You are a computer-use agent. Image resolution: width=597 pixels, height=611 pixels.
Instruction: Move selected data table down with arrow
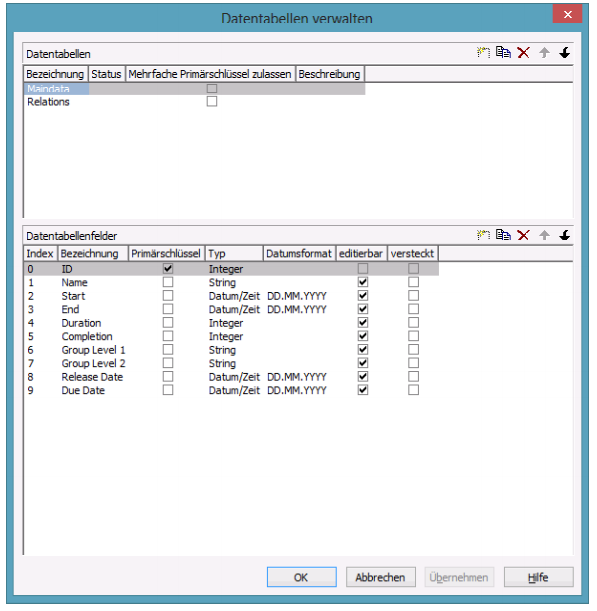[x=564, y=52]
